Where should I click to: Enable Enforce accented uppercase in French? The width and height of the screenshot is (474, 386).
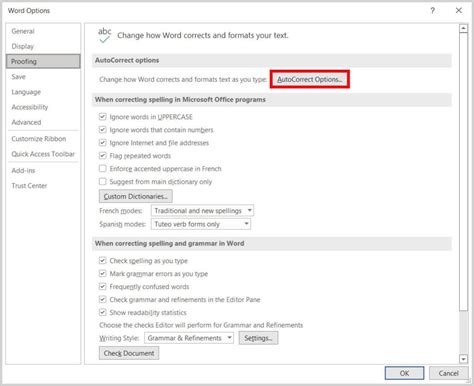pos(102,169)
